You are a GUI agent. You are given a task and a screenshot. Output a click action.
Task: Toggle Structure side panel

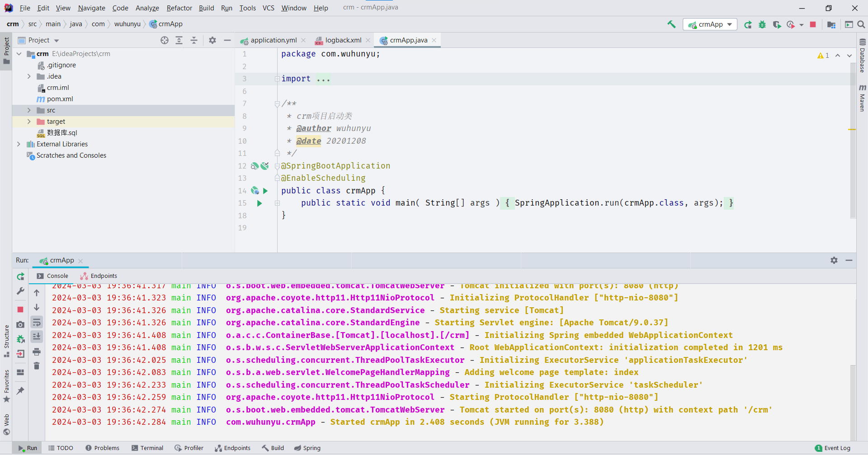pyautogui.click(x=6, y=341)
